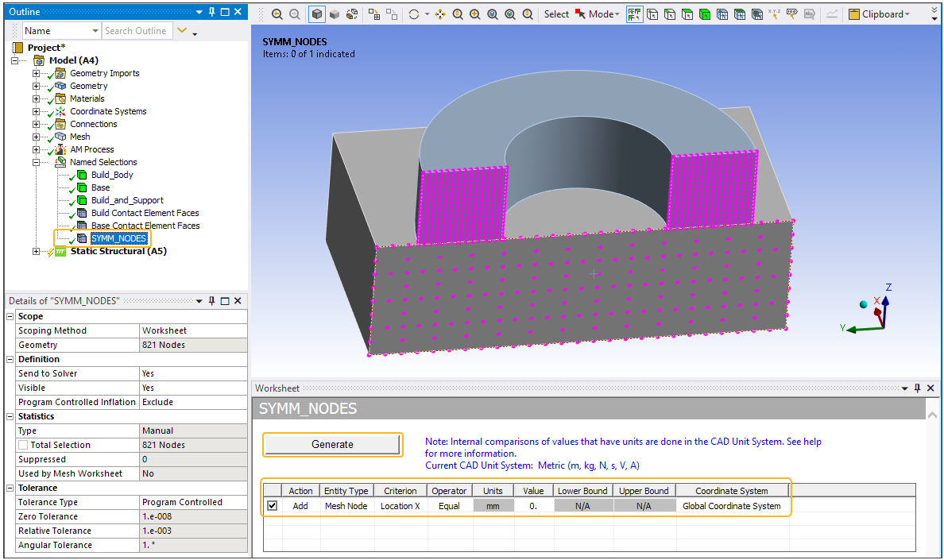Go to the previous view with the back magnifier icon
Viewport: 944px width, 560px height.
click(277, 14)
